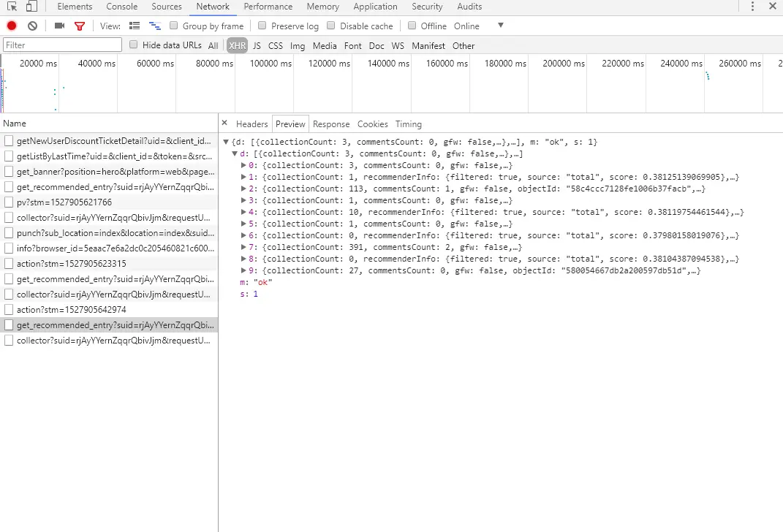Collapse the d array node
783x532 pixels.
point(234,153)
